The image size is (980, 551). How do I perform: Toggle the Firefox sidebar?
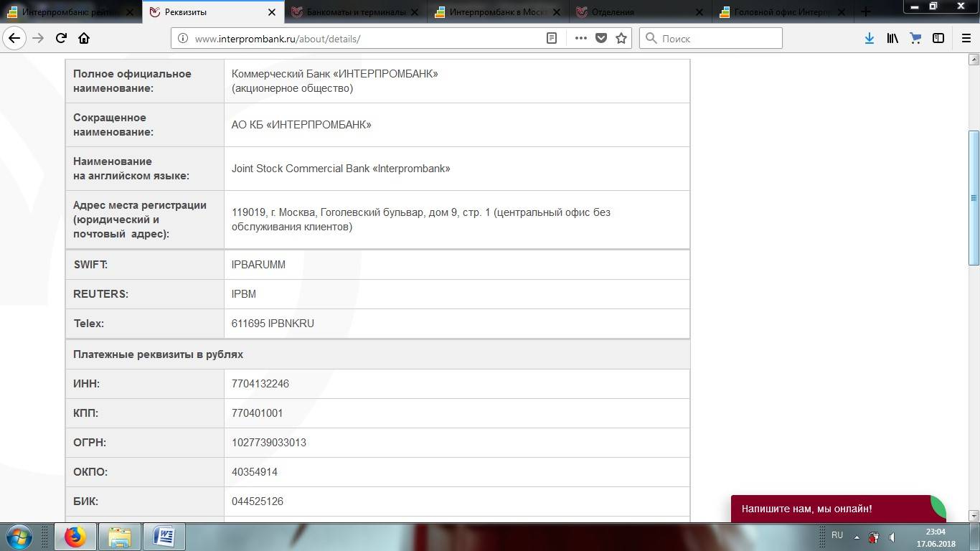click(x=938, y=39)
